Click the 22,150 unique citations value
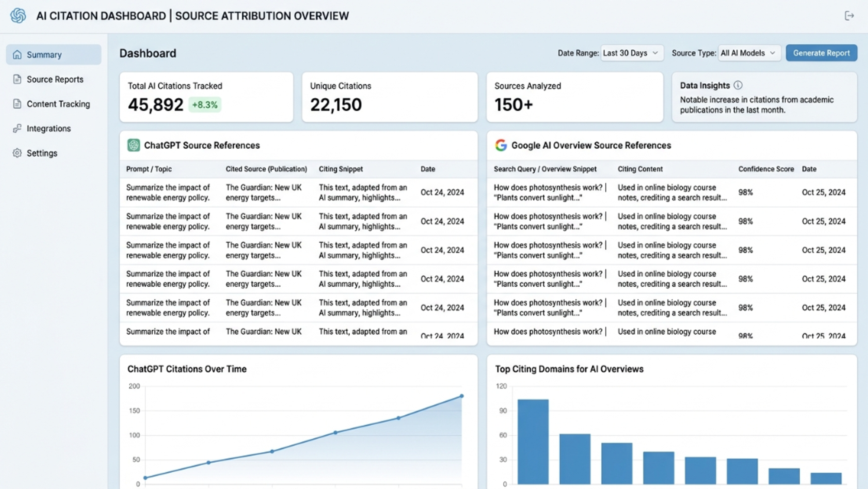Image resolution: width=868 pixels, height=489 pixels. point(336,105)
